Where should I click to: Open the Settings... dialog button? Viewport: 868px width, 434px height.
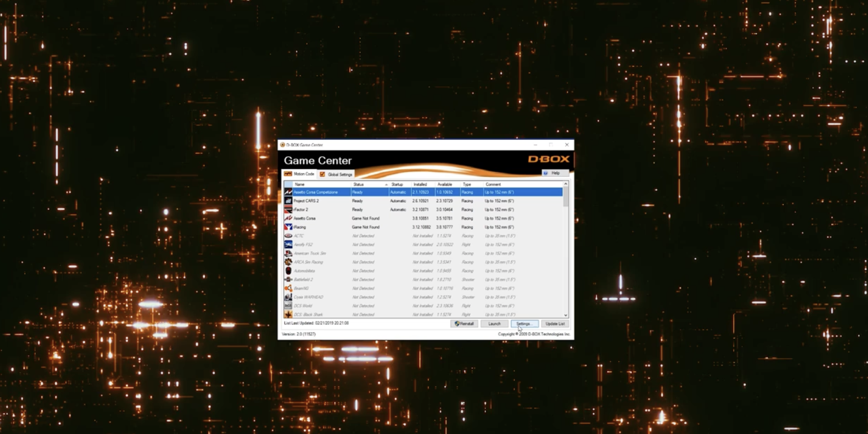(524, 324)
